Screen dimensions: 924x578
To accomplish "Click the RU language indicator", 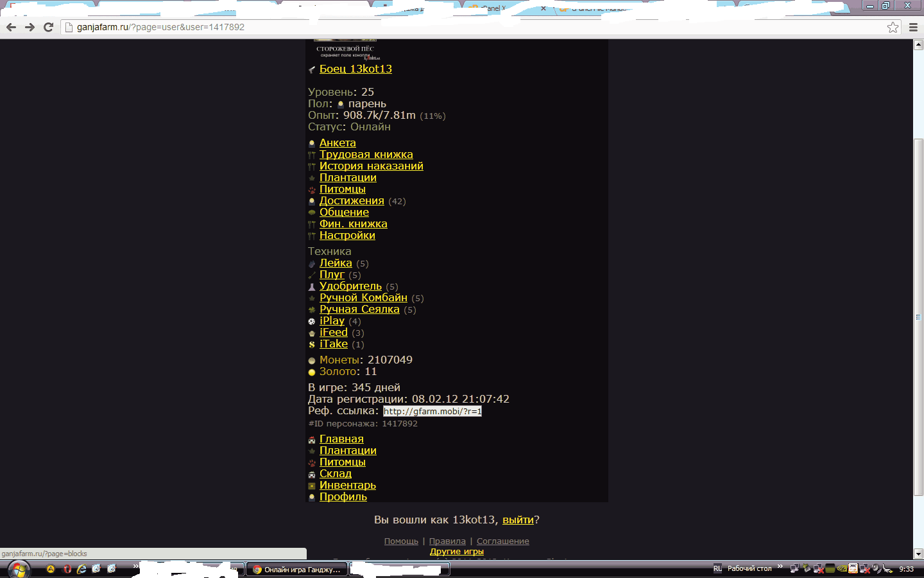I will (717, 569).
